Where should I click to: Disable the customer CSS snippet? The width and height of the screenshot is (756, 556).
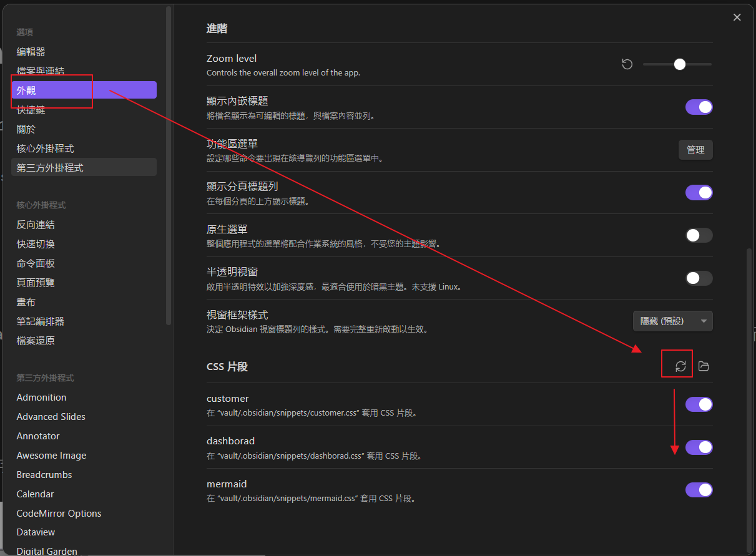tap(699, 404)
